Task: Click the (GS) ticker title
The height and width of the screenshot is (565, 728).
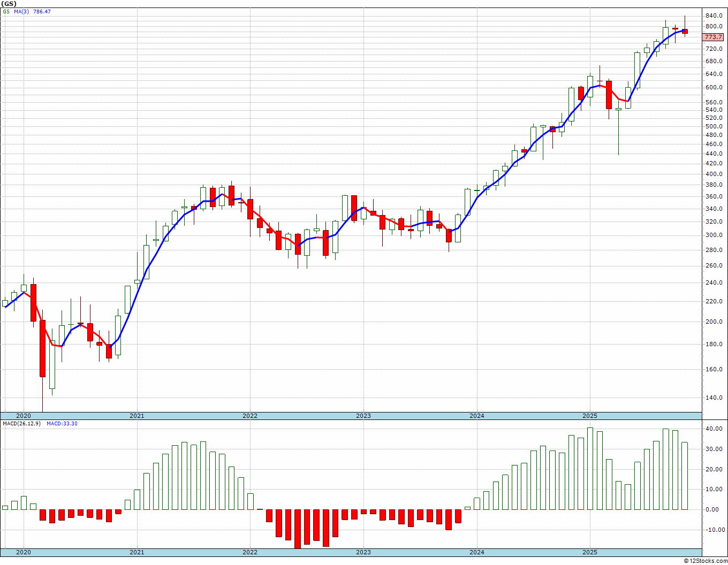Action: [9, 4]
